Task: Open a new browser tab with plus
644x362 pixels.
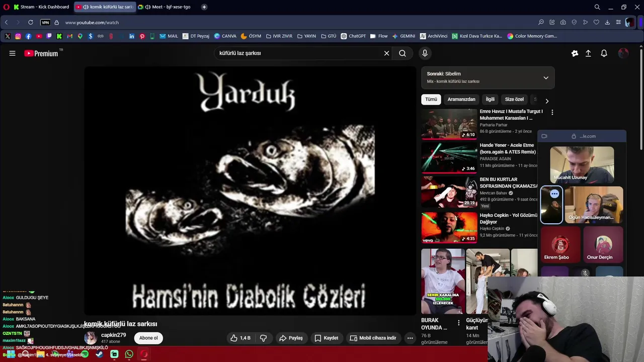Action: 204,7
